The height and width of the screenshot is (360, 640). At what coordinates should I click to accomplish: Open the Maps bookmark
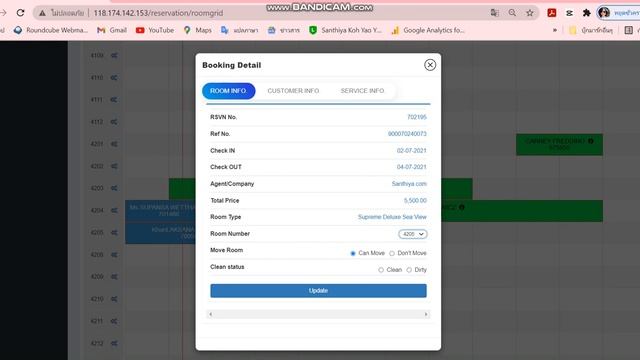tap(198, 30)
